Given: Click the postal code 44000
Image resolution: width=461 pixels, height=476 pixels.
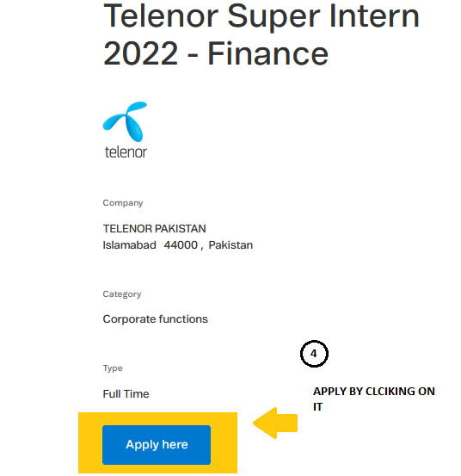Looking at the screenshot, I should pyautogui.click(x=181, y=245).
